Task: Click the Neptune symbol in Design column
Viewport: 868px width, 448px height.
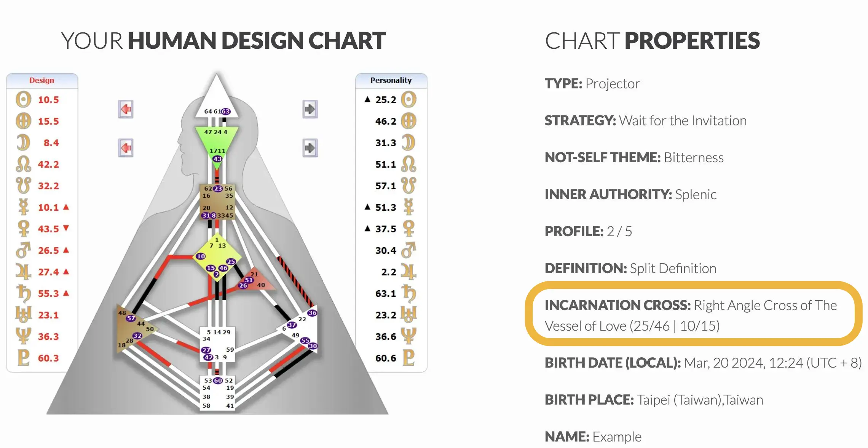Action: pos(23,336)
